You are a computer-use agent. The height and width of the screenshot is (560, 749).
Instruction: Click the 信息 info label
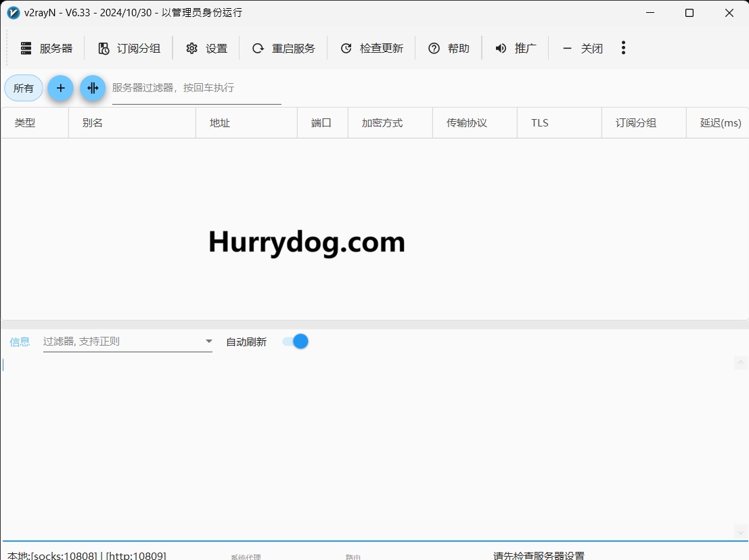(20, 342)
